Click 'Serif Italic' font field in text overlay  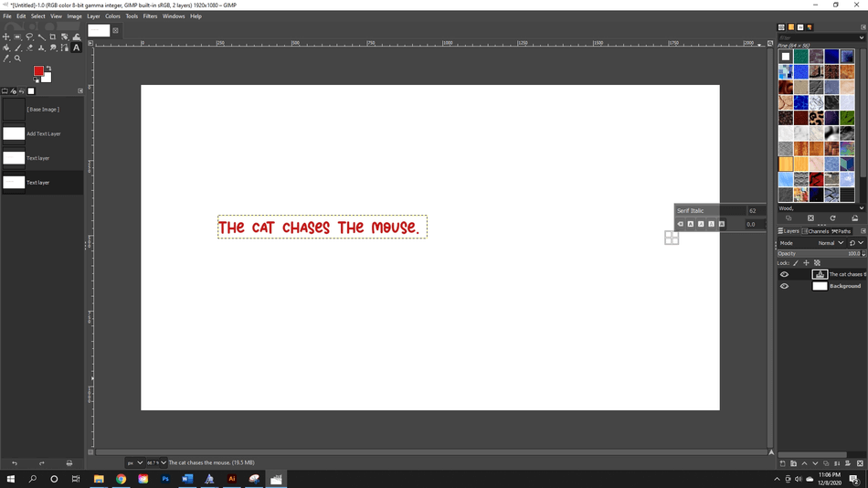(x=710, y=210)
